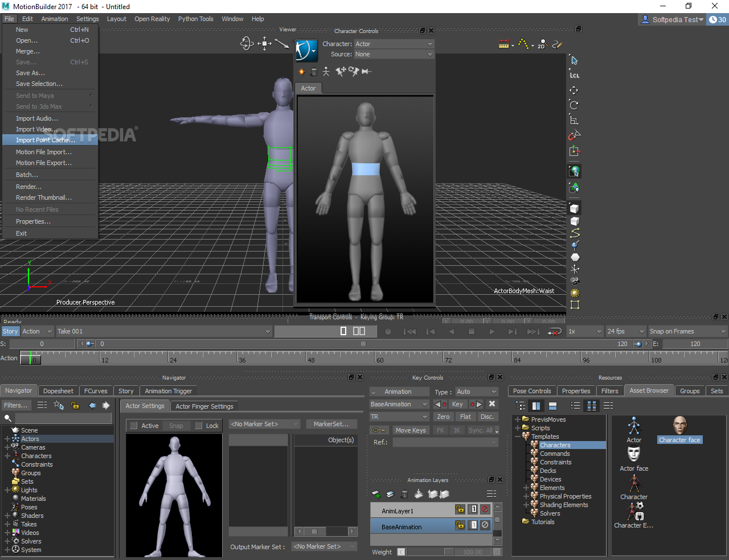Click the stick figure icon in Character Controls
Screen dimensions: 729x560
point(326,72)
